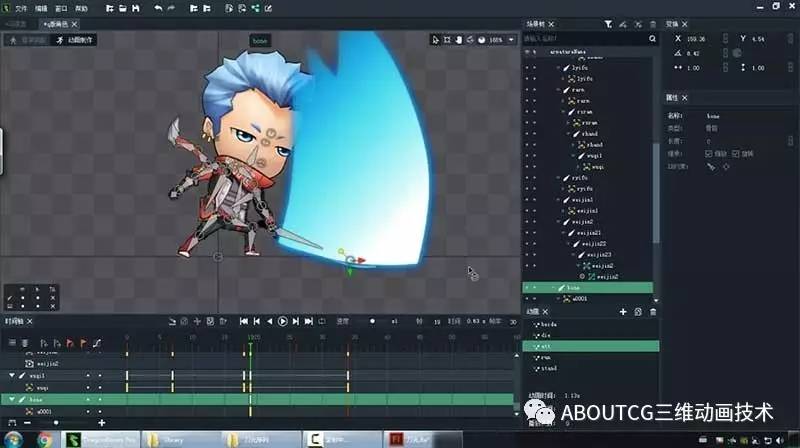
Task: Select the 'run' animation in the list
Action: tap(546, 355)
